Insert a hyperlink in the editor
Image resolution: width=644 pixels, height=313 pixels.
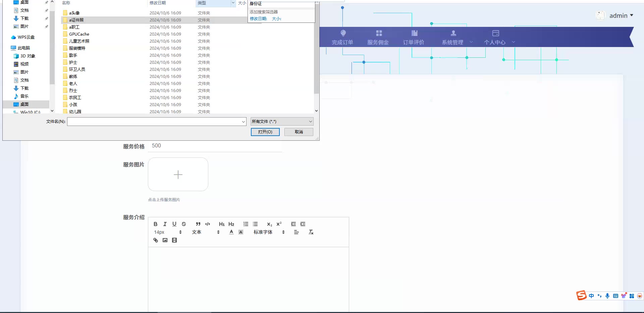tap(155, 240)
